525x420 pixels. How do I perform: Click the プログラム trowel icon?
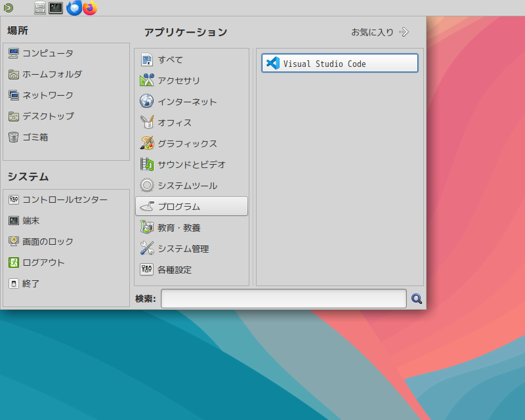click(x=146, y=206)
